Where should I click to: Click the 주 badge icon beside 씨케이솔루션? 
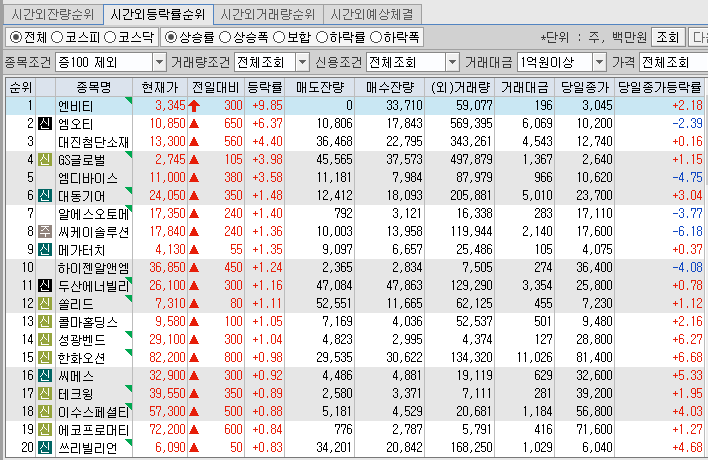(45, 232)
